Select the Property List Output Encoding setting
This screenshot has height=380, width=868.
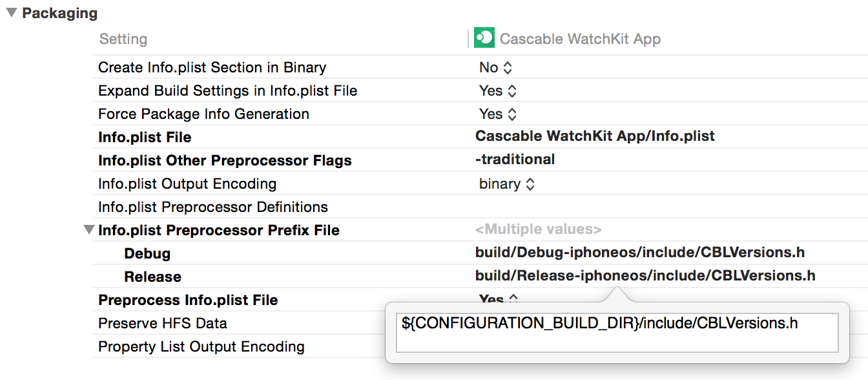point(201,346)
